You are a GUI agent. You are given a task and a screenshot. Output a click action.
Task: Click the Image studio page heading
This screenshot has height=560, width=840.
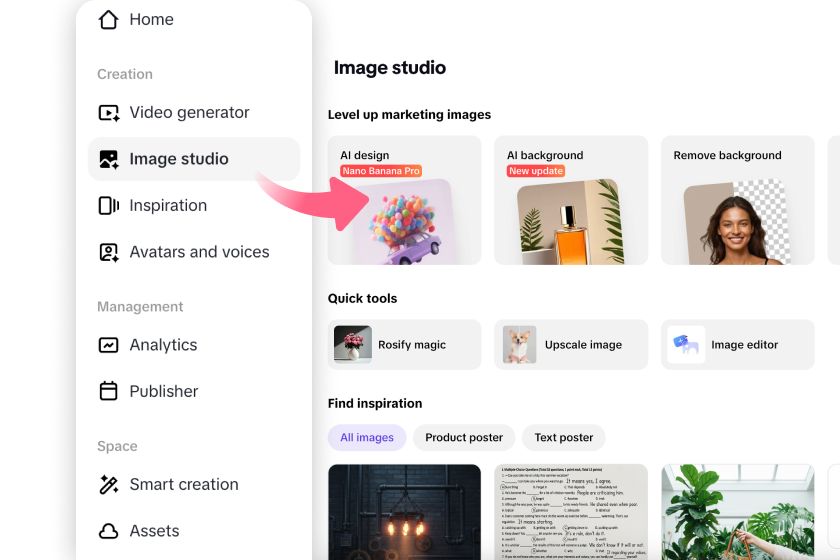click(x=389, y=68)
